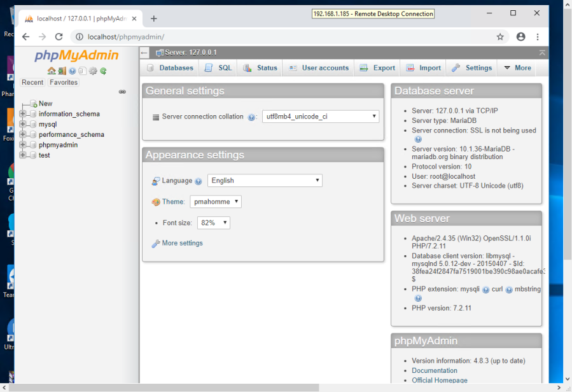Open the Server connection collation dropdown

(x=321, y=116)
